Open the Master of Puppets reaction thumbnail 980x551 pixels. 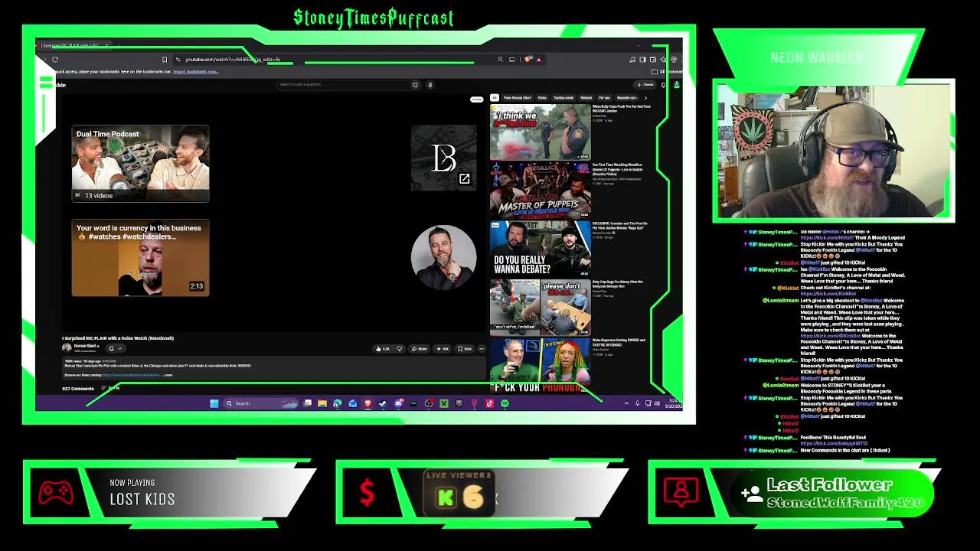coord(540,190)
